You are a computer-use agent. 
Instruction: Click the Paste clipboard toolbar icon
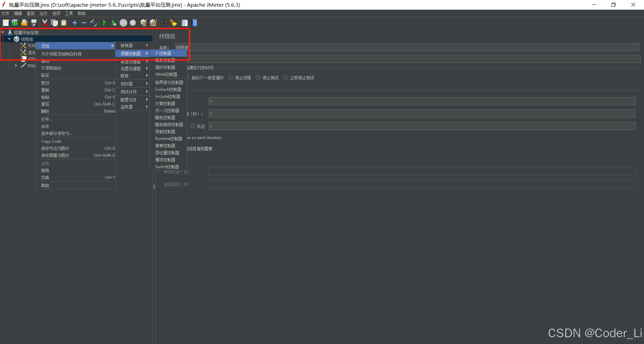coord(64,23)
